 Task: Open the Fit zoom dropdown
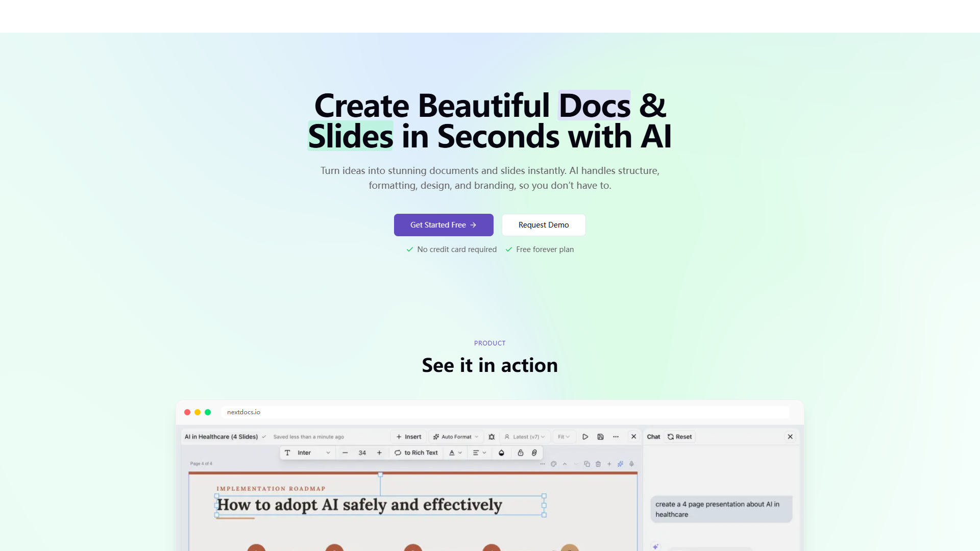point(564,437)
